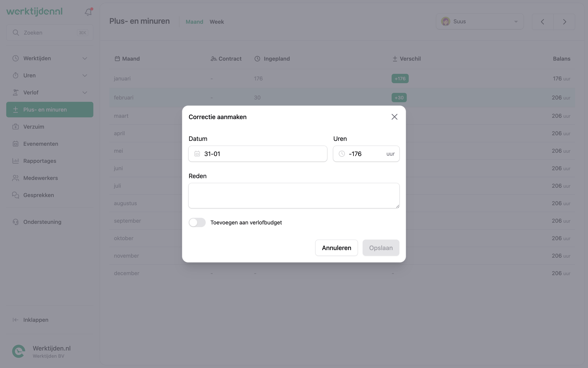Click the Verzuim briefcase icon
The width and height of the screenshot is (588, 368).
click(16, 126)
